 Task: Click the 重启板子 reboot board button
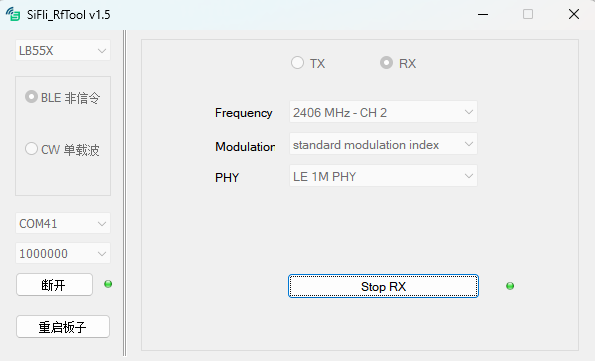[63, 326]
